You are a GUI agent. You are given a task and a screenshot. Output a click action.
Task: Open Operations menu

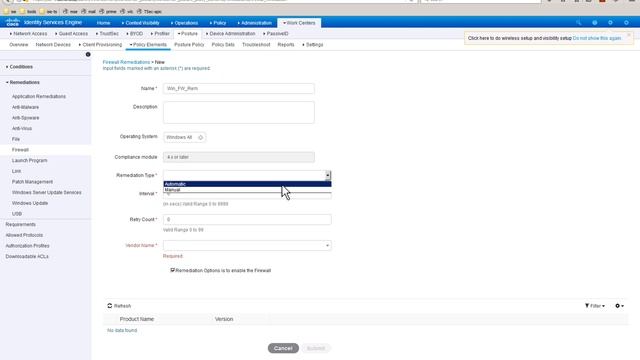click(184, 23)
